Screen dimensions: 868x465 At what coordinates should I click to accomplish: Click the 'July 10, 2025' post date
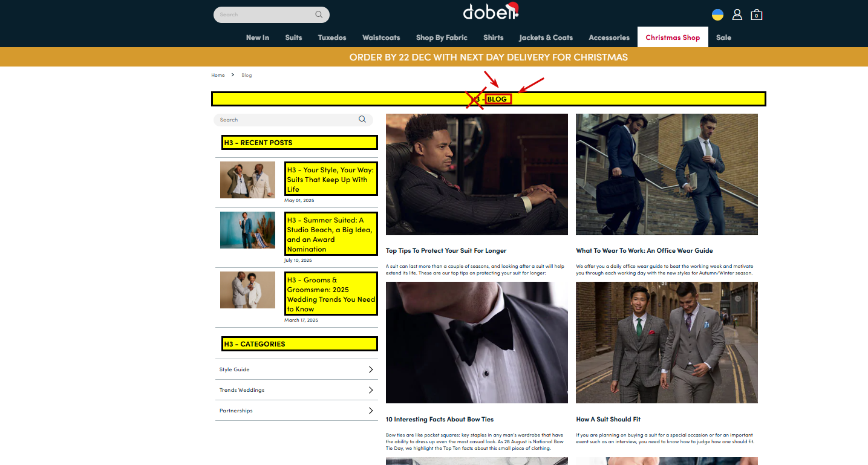click(298, 260)
